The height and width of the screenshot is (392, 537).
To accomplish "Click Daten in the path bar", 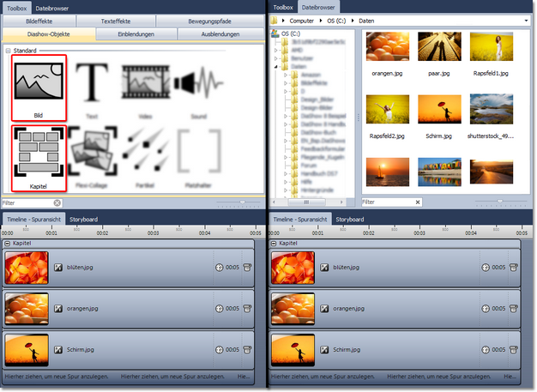I will [366, 21].
